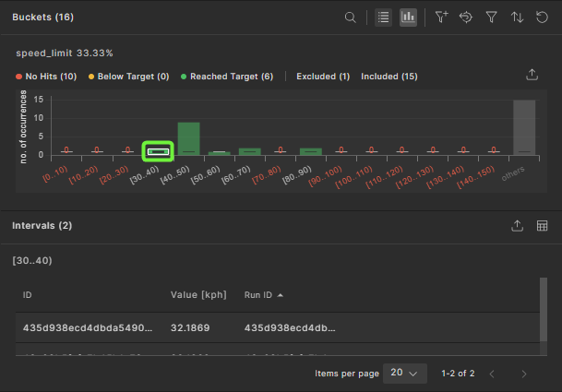Switch Buckets to bar chart view

coord(408,18)
